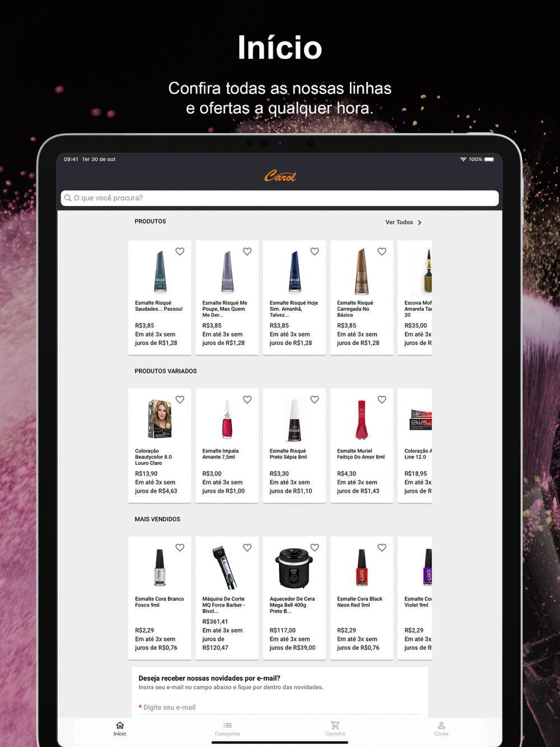Open Esmalte Risqué Me Poupe bottle image
The image size is (560, 747).
(x=227, y=272)
